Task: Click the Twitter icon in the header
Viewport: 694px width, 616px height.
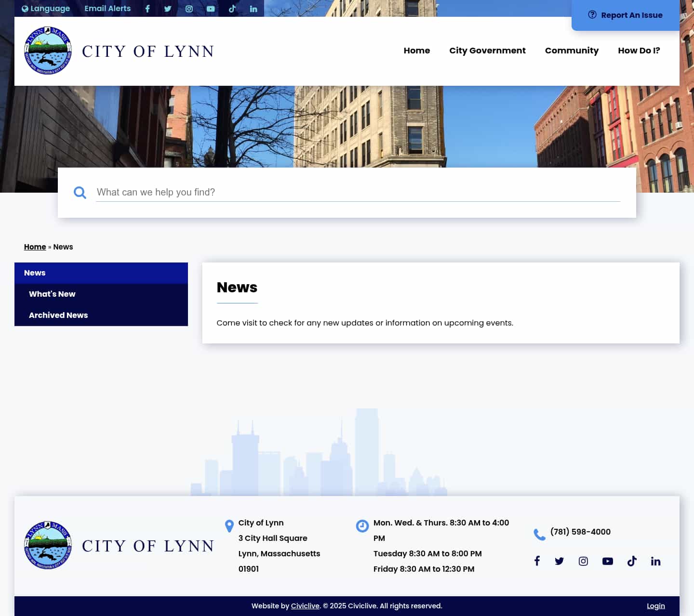Action: (x=168, y=8)
